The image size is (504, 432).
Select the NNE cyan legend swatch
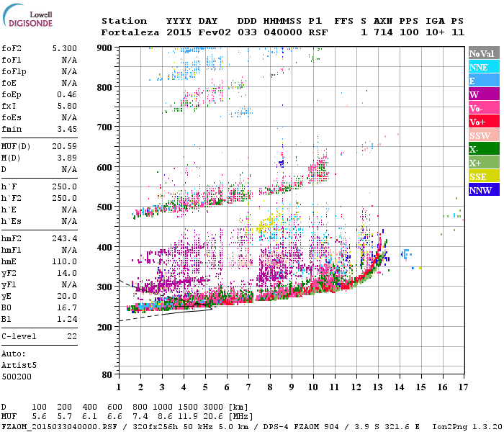click(484, 67)
